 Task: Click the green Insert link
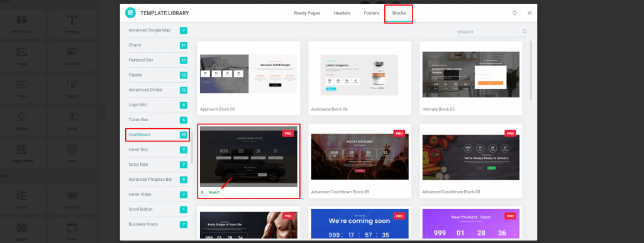click(x=214, y=192)
